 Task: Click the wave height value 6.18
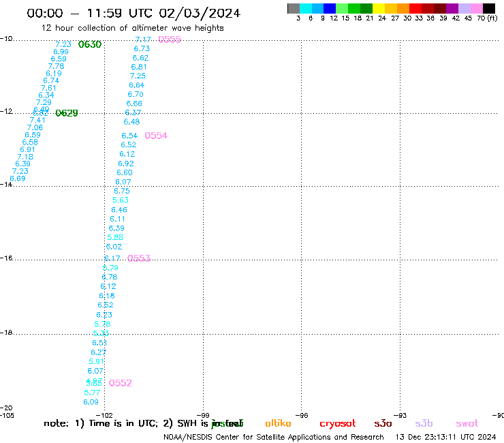(x=107, y=296)
